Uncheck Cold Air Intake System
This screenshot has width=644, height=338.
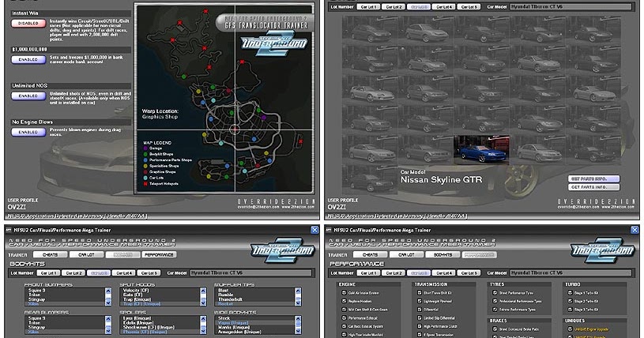[x=345, y=293]
